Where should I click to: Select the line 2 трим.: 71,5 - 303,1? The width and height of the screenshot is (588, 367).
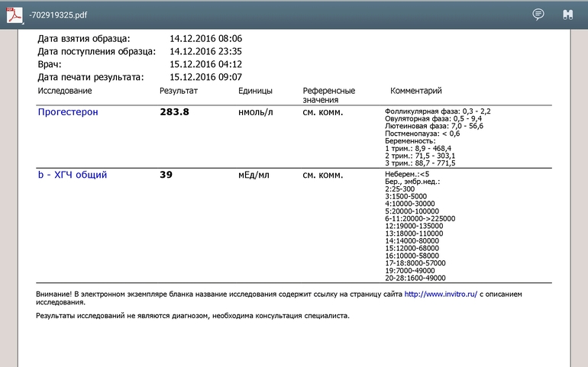tap(420, 156)
